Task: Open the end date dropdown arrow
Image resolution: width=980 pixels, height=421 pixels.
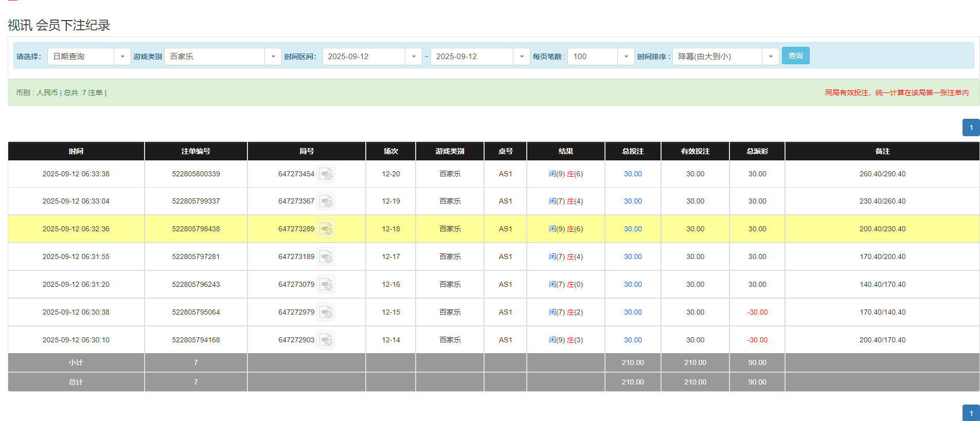Action: tap(521, 57)
